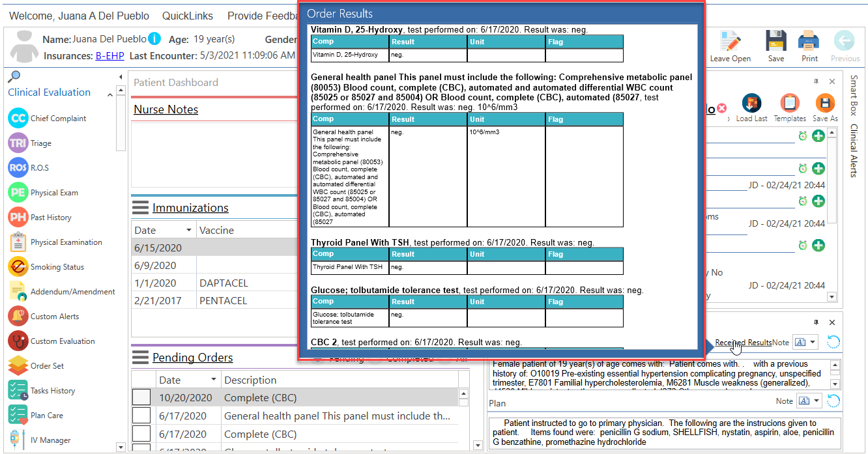
Task: Click the Vaccine column header
Action: 247,230
